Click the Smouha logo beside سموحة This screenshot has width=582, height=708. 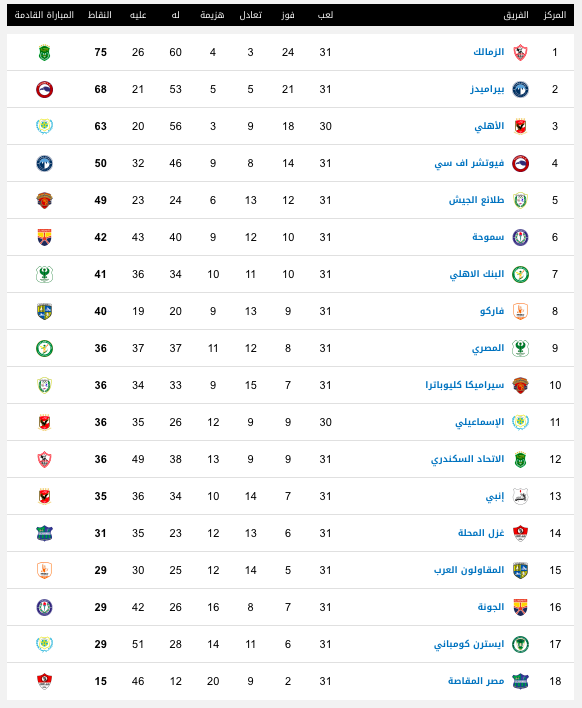(x=520, y=238)
